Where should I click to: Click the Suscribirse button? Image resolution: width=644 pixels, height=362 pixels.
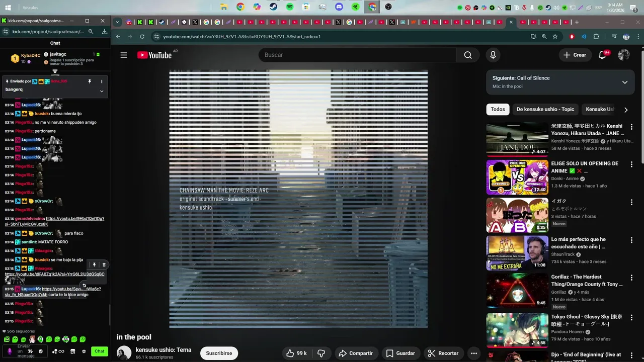pyautogui.click(x=219, y=353)
